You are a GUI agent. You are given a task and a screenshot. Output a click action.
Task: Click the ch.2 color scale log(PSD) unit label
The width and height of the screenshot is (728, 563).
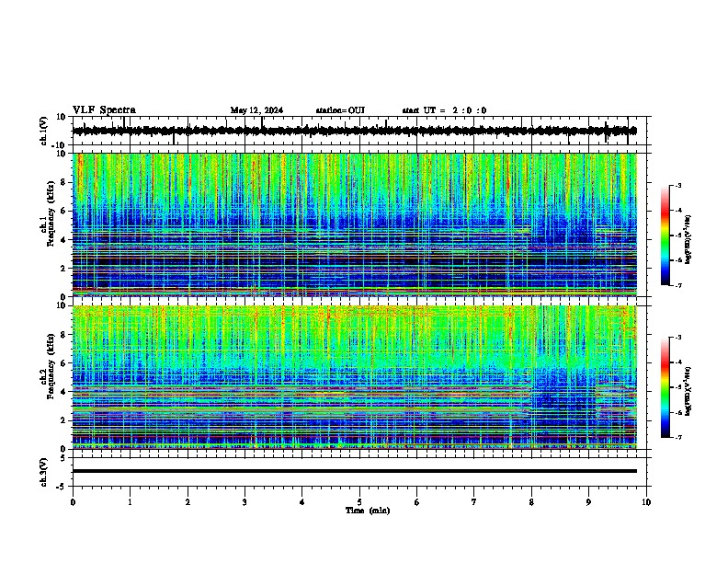tap(688, 391)
